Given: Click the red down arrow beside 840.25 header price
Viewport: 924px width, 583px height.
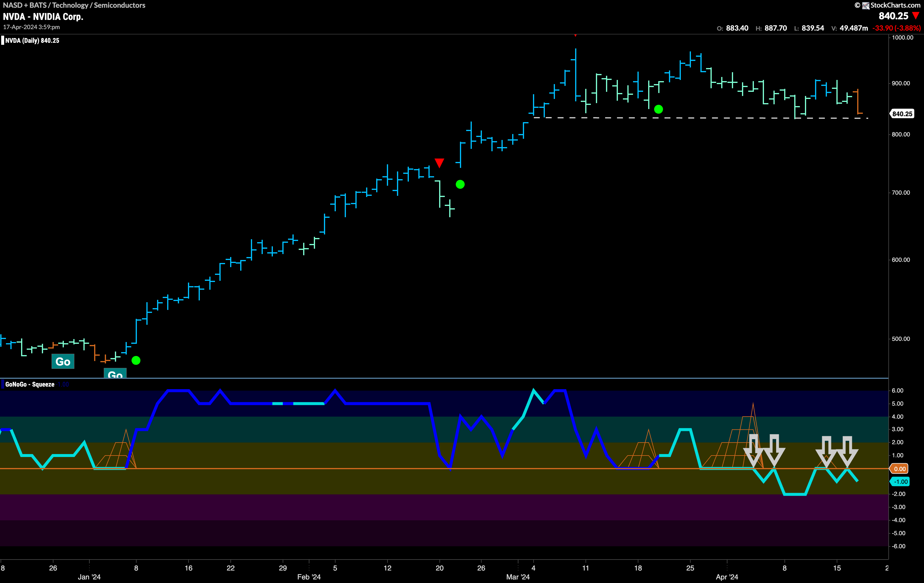Looking at the screenshot, I should [x=916, y=16].
